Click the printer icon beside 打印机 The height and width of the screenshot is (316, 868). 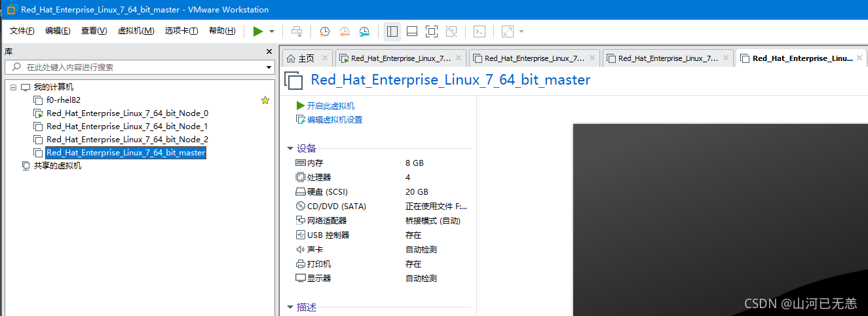[301, 264]
